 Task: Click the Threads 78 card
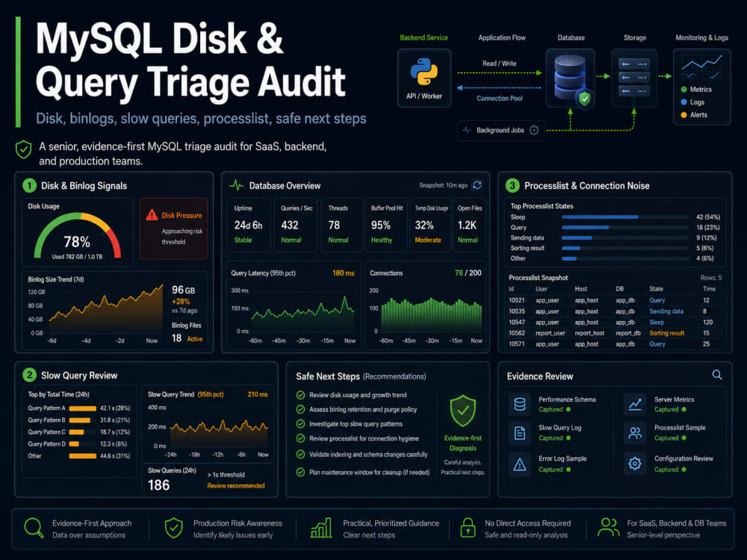click(341, 225)
